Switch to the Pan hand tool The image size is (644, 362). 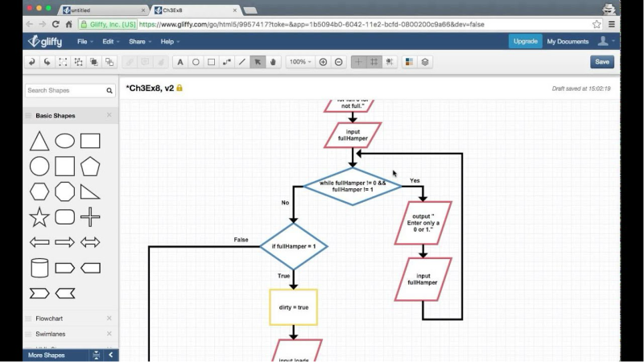tap(274, 62)
